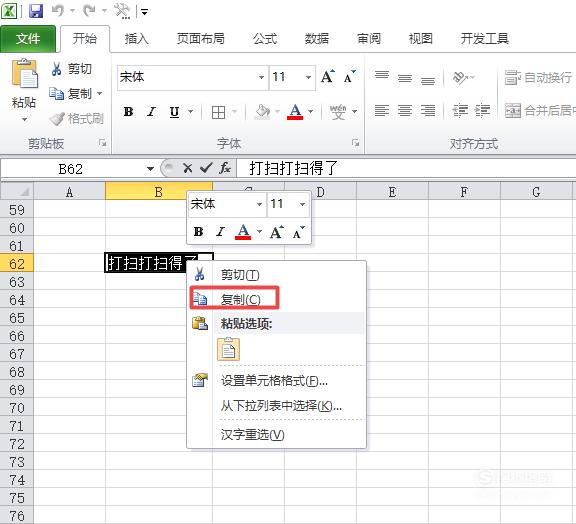The image size is (576, 524).
Task: Click the ribbon Copy button
Action: point(71,93)
